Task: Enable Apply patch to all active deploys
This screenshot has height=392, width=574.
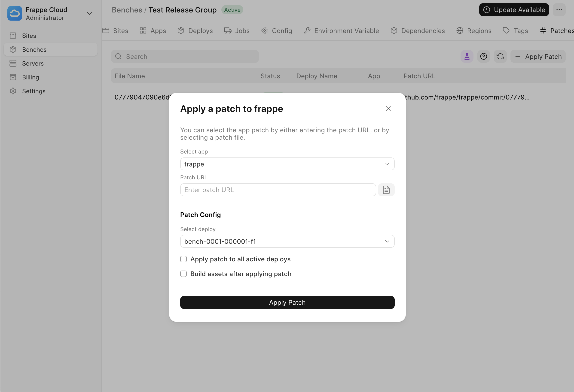Action: click(x=183, y=259)
